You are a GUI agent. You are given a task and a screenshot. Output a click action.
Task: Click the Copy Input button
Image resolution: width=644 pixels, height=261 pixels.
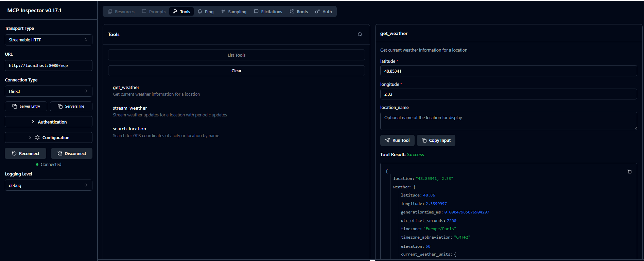coord(436,140)
